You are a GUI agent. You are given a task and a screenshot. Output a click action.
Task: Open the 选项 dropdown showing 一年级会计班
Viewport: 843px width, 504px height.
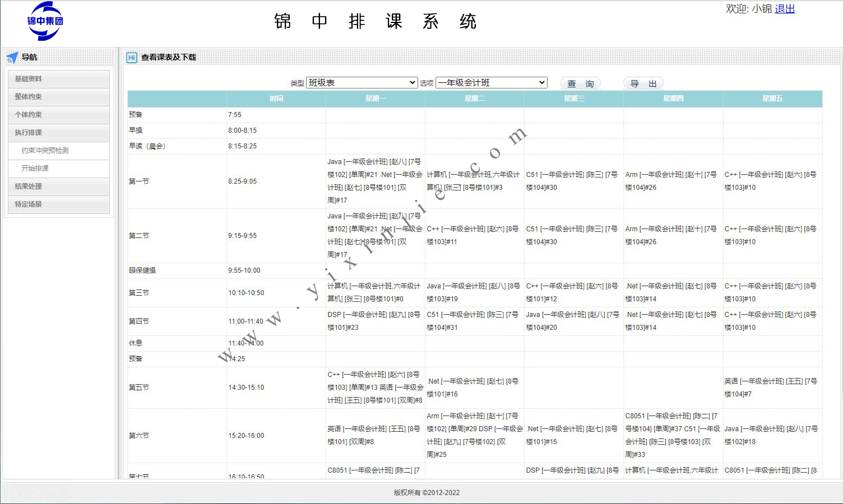pyautogui.click(x=491, y=83)
